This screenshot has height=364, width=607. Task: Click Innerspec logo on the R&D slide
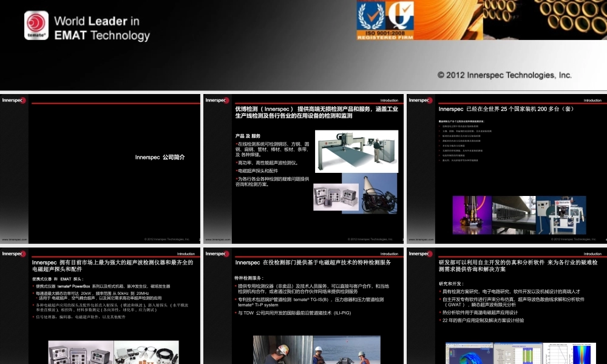[x=421, y=254]
